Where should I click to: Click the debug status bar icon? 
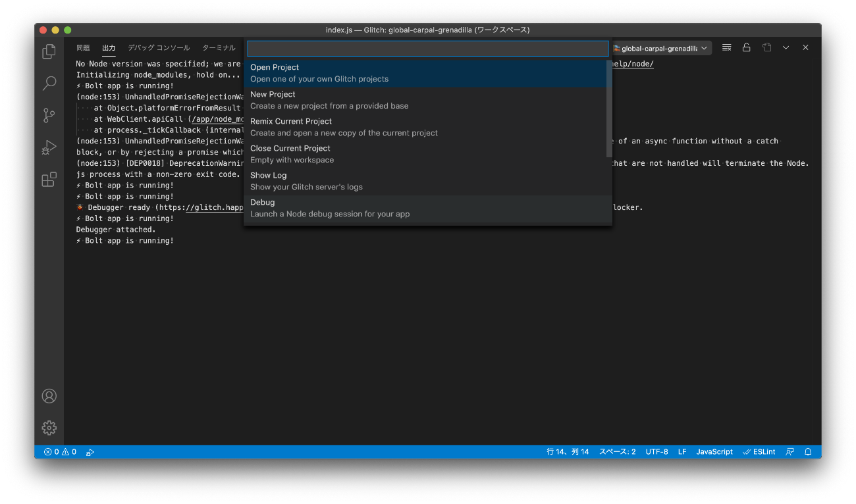(90, 452)
